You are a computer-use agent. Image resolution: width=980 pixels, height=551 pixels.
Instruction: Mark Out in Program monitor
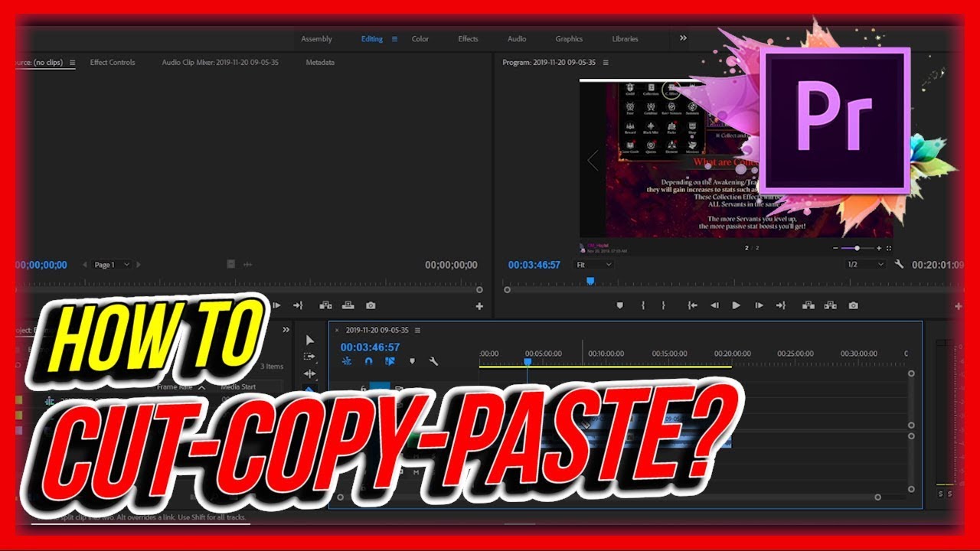pos(663,305)
